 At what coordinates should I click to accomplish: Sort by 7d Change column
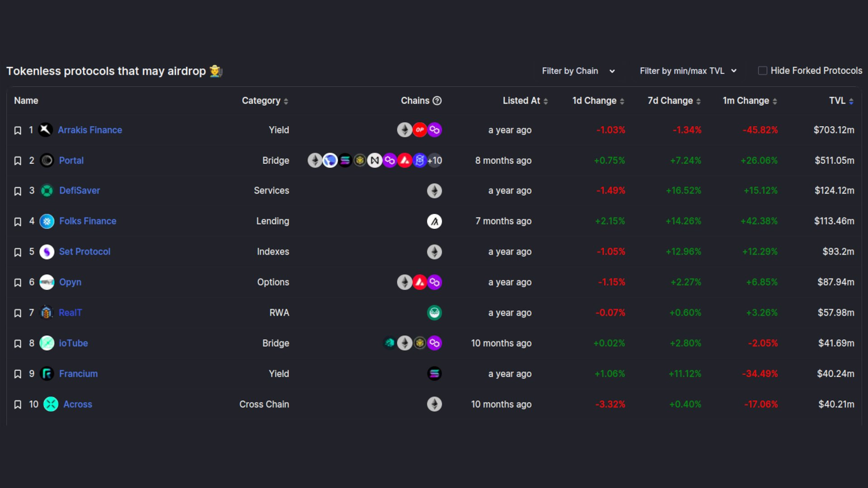coord(674,101)
